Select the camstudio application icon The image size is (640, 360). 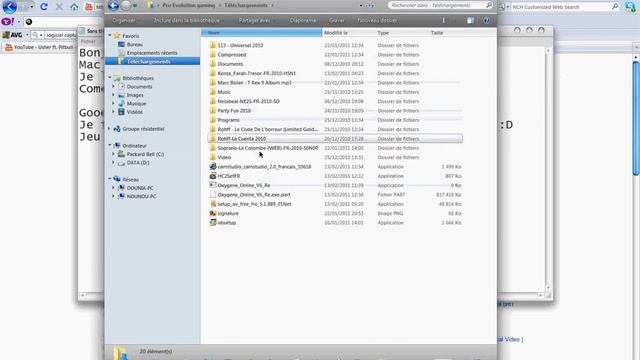pyautogui.click(x=213, y=167)
